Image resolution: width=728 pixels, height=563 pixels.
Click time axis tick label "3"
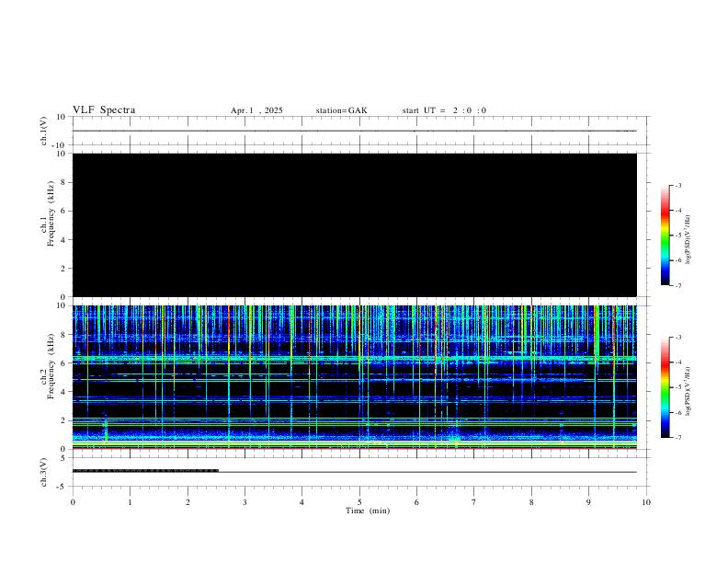pyautogui.click(x=245, y=502)
